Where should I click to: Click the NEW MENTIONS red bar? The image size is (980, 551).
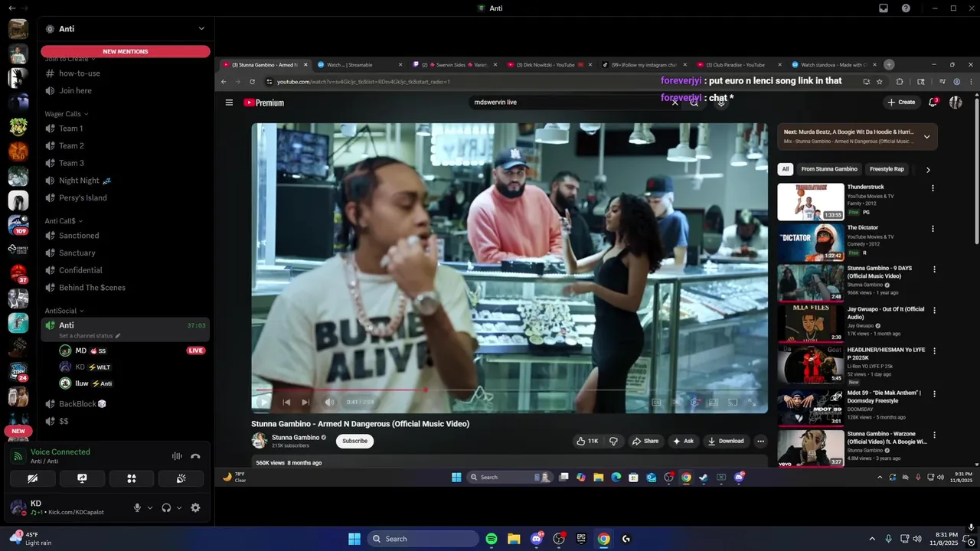[x=126, y=51]
